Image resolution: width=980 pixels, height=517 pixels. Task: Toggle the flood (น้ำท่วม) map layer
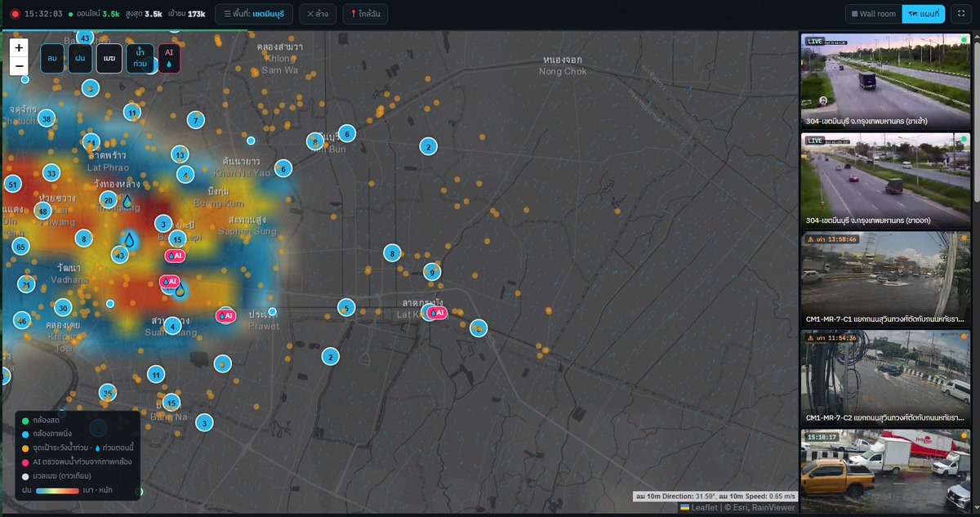140,58
